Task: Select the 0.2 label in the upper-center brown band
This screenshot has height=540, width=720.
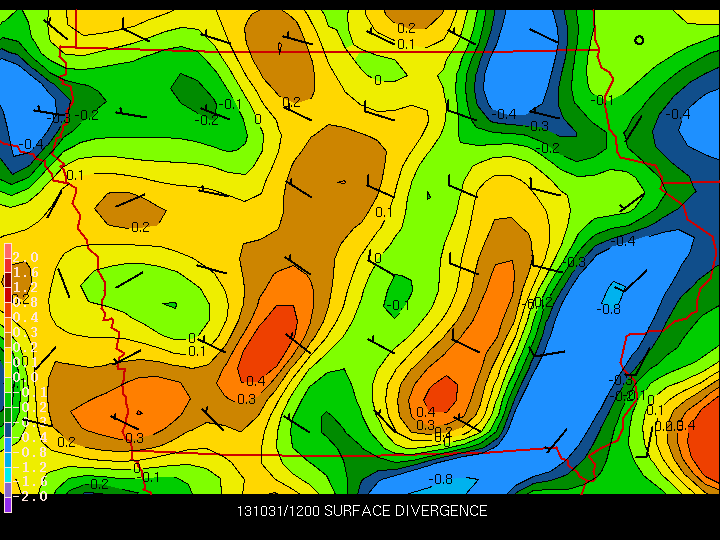Action: click(291, 102)
